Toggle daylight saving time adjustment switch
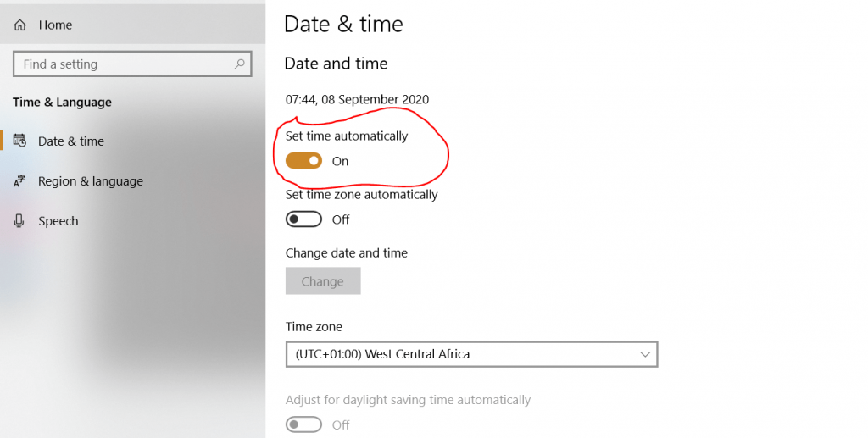The height and width of the screenshot is (438, 868). 303,424
